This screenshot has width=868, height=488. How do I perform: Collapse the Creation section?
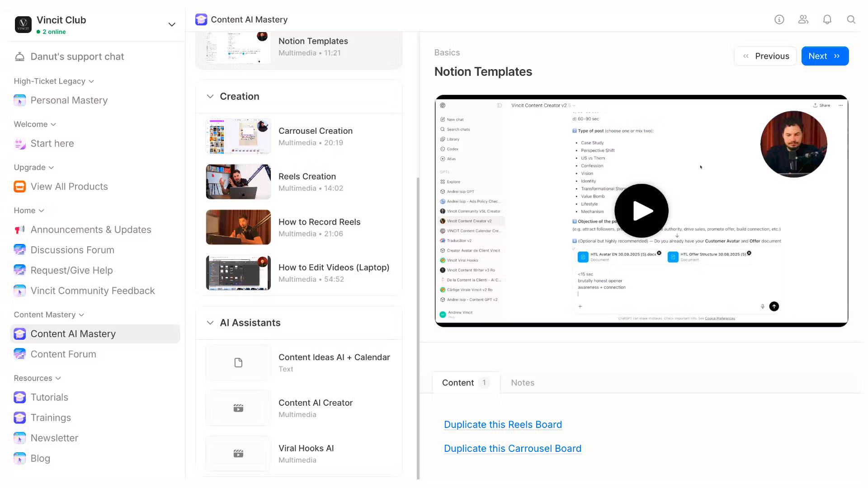pyautogui.click(x=210, y=96)
